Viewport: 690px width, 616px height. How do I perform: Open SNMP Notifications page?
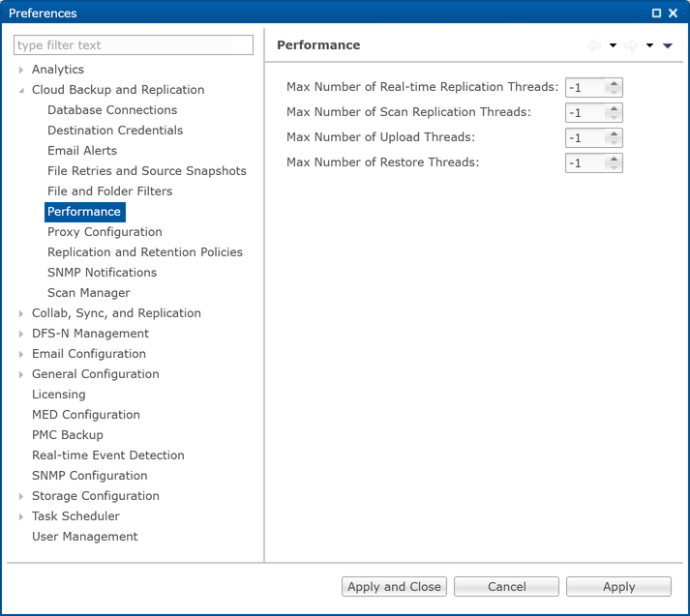click(102, 272)
